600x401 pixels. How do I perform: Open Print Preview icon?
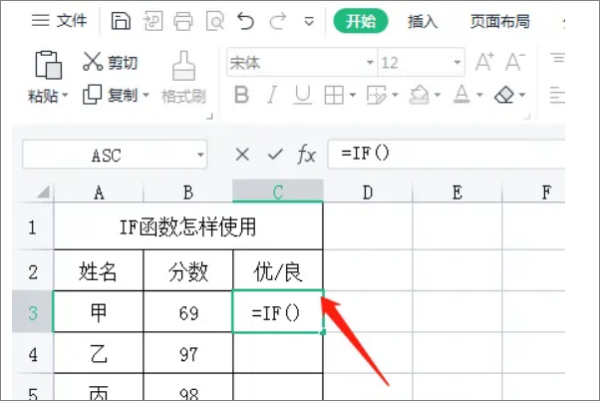(x=215, y=21)
